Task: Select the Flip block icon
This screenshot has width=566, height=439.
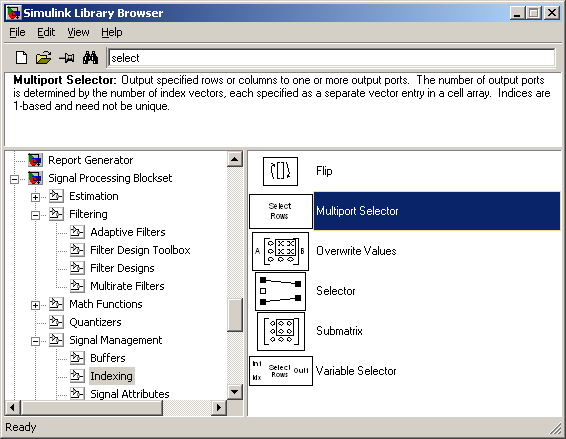Action: point(280,171)
